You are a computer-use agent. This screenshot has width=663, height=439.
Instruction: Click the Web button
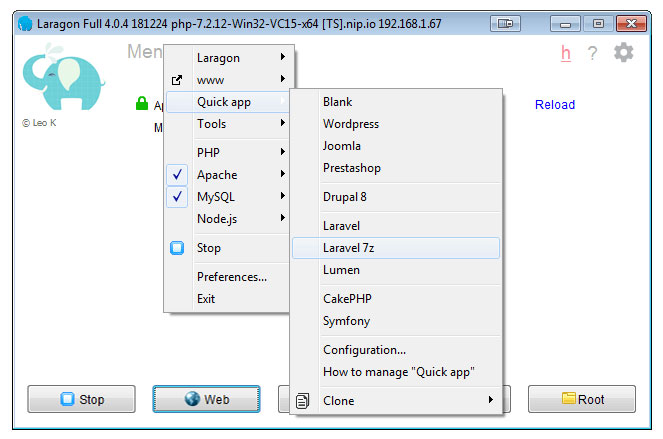(x=206, y=399)
